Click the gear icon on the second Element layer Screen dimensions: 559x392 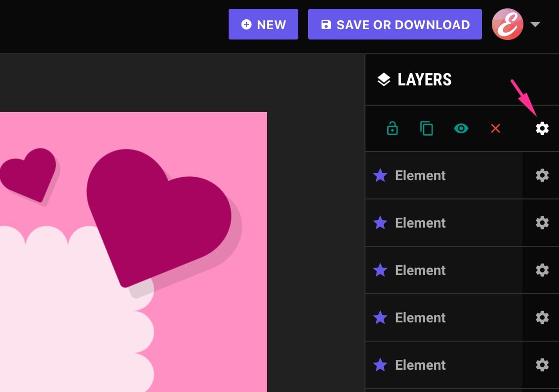pos(542,223)
